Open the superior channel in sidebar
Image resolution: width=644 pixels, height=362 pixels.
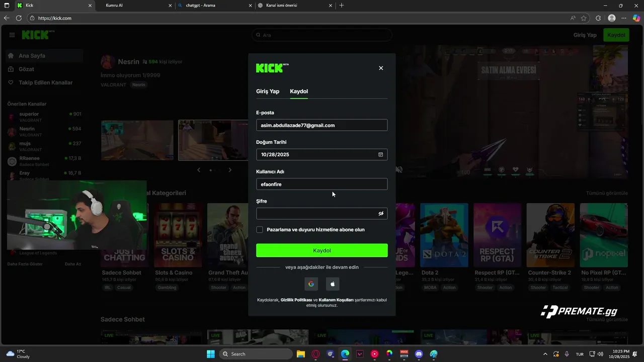pyautogui.click(x=44, y=117)
